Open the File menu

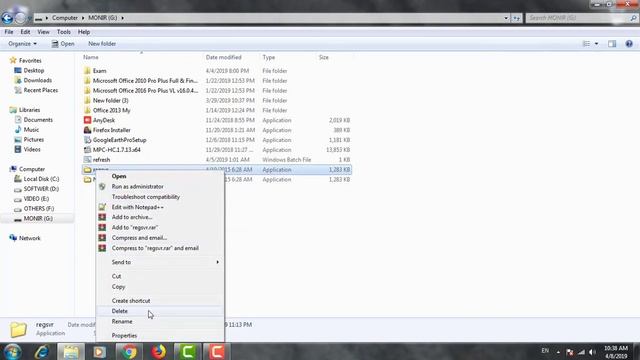pos(9,32)
